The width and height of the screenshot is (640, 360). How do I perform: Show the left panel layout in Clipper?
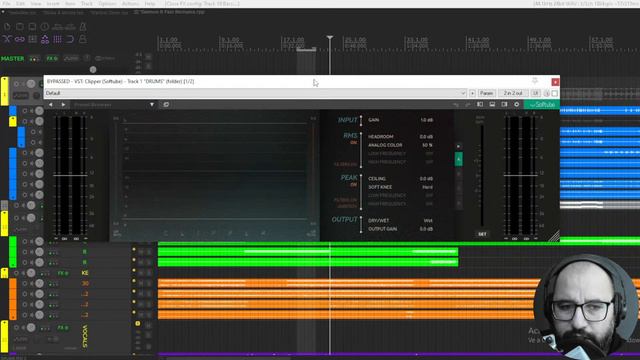click(480, 104)
